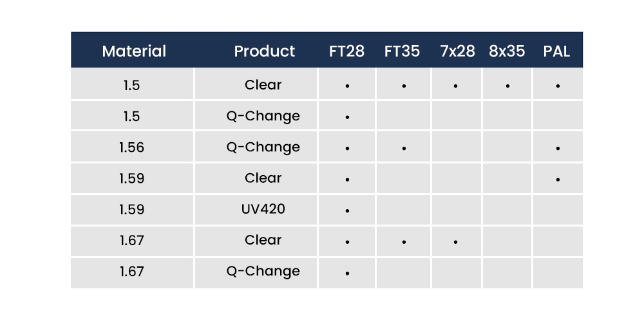This screenshot has width=644, height=325.
Task: Select the FT35 dot for 1.67 Clear
Action: [x=404, y=242]
